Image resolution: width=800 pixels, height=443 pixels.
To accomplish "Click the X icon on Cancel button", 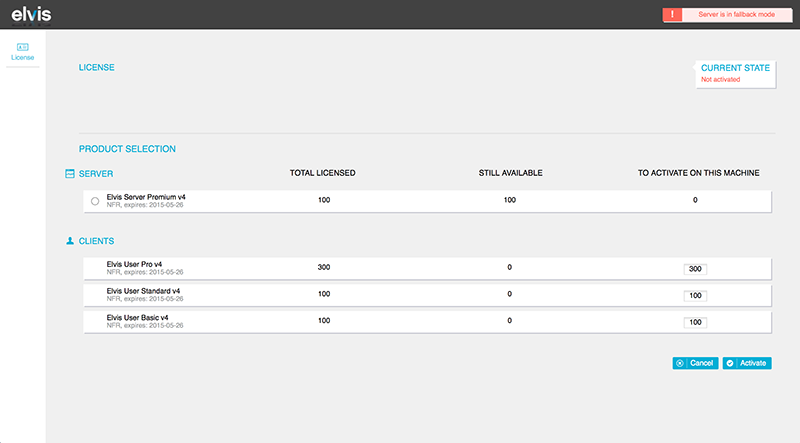I will [x=680, y=363].
